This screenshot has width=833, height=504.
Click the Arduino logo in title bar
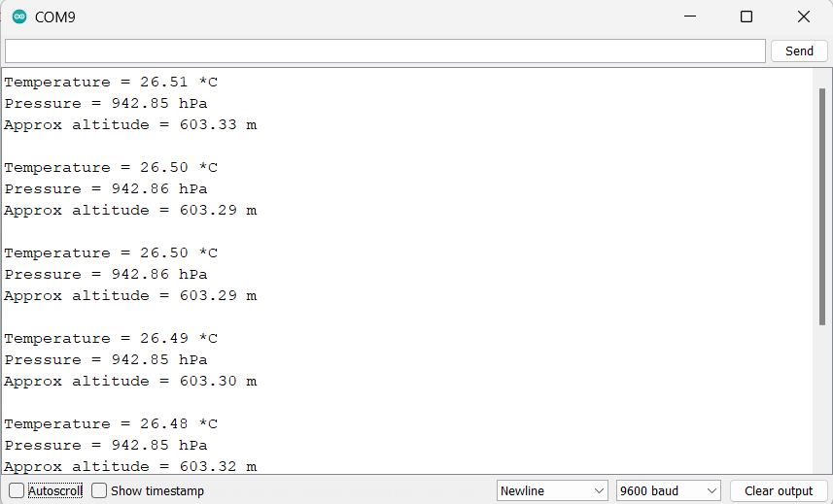pos(19,17)
